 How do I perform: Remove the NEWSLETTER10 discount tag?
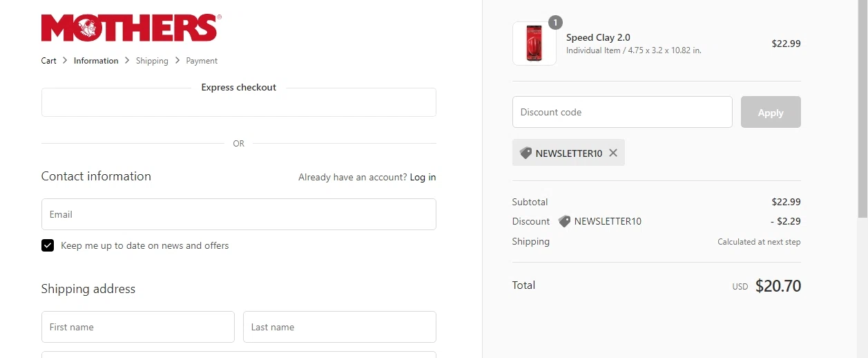(613, 153)
